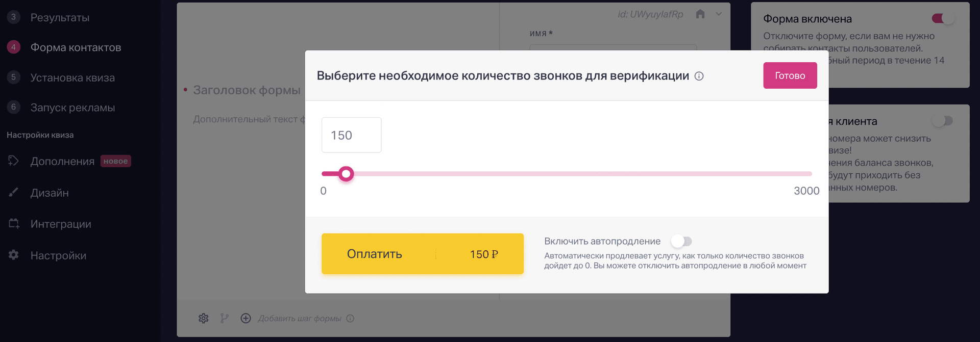Screen dimensions: 980x342
Task: Click the home icon near form id
Action: 700,14
